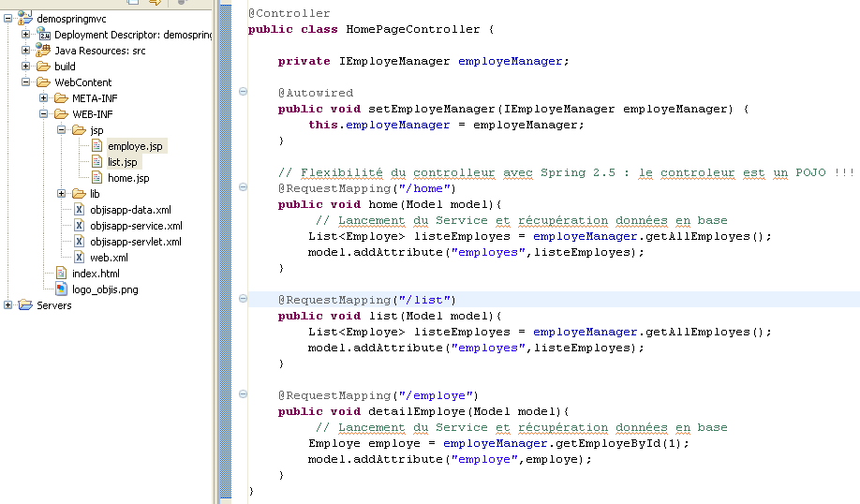Collapse the demospringmvc project node
Image resolution: width=860 pixels, height=504 pixels.
[x=7, y=19]
